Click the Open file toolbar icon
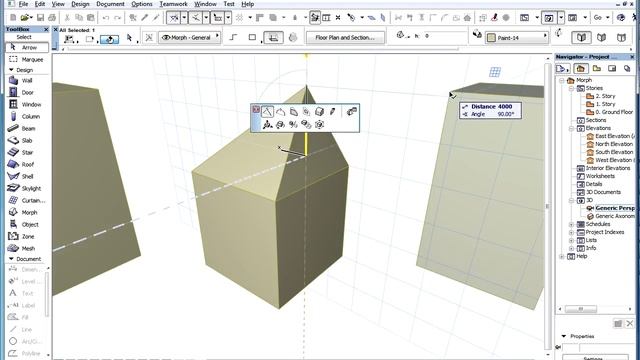The height and width of the screenshot is (360, 640). (x=25, y=18)
